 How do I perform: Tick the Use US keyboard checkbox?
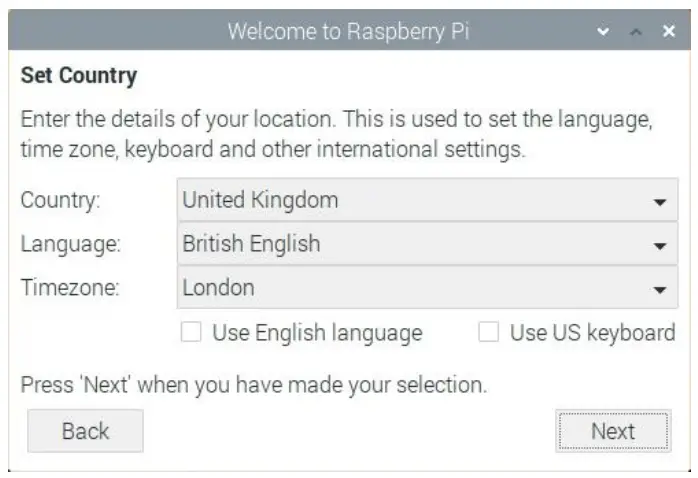(488, 333)
